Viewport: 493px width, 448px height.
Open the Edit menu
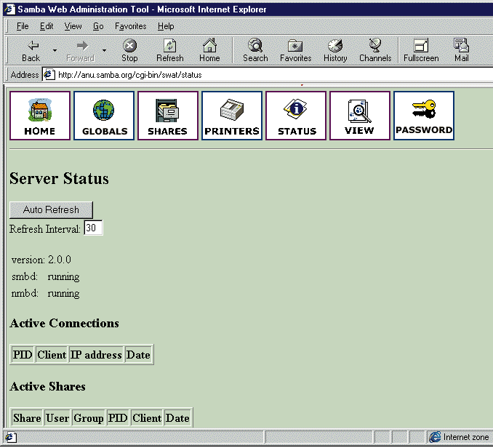[x=47, y=26]
